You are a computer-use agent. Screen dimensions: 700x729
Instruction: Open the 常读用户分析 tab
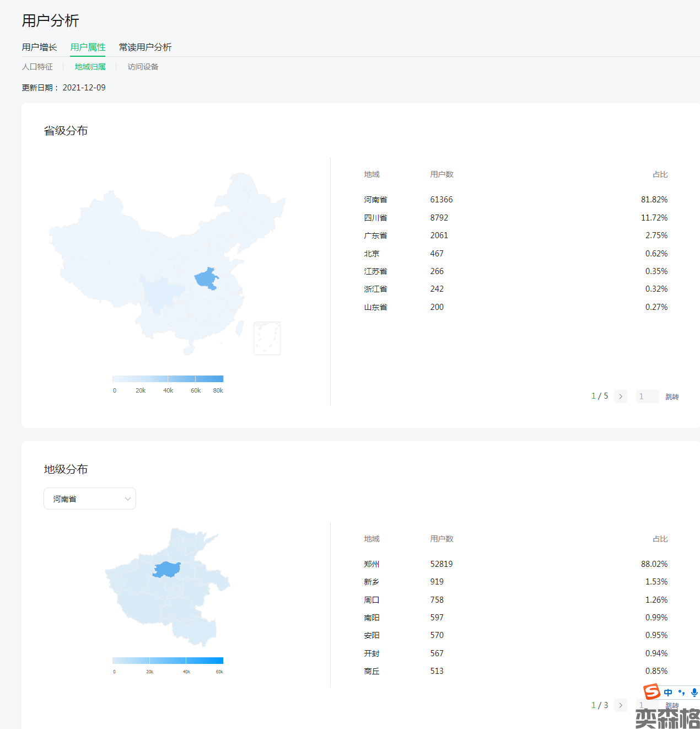click(x=145, y=47)
